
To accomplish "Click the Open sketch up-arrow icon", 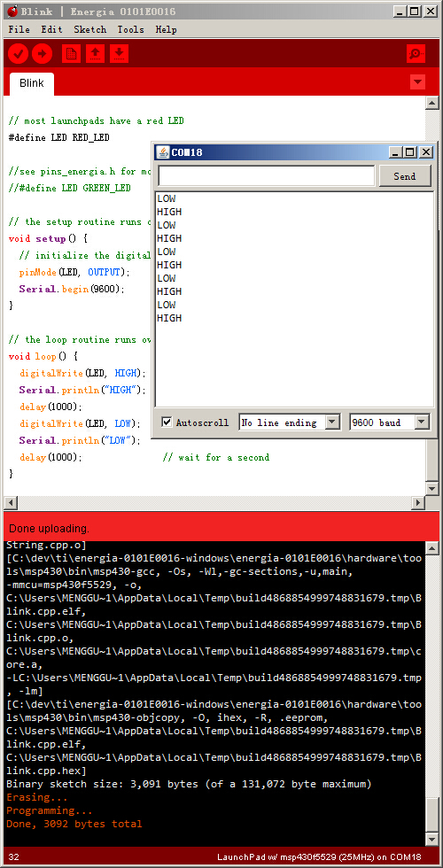I will (x=96, y=54).
